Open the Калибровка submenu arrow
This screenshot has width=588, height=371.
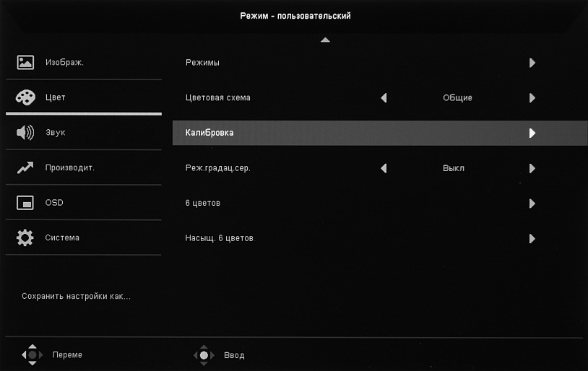click(532, 133)
